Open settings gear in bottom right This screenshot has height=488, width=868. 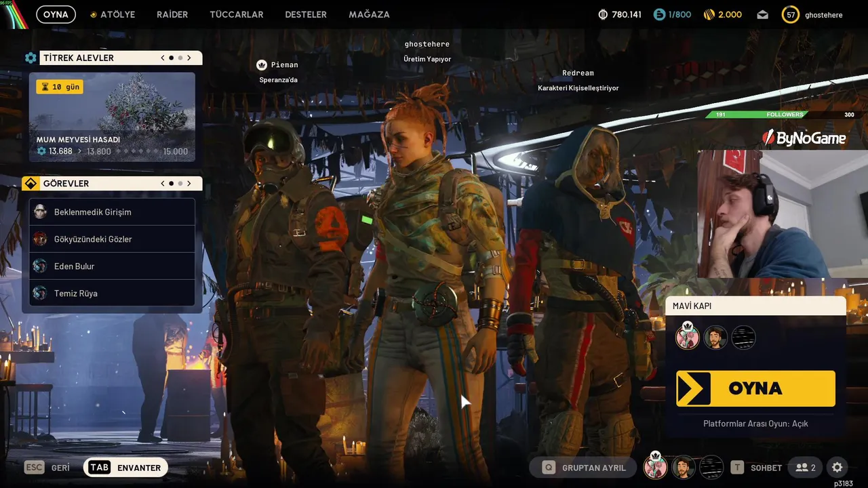pos(837,468)
